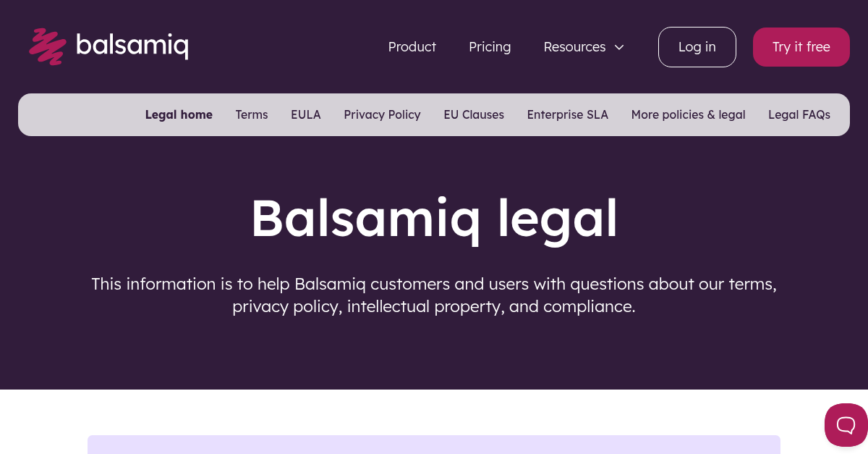Image resolution: width=868 pixels, height=454 pixels.
Task: Open the EULA page
Action: pos(305,114)
